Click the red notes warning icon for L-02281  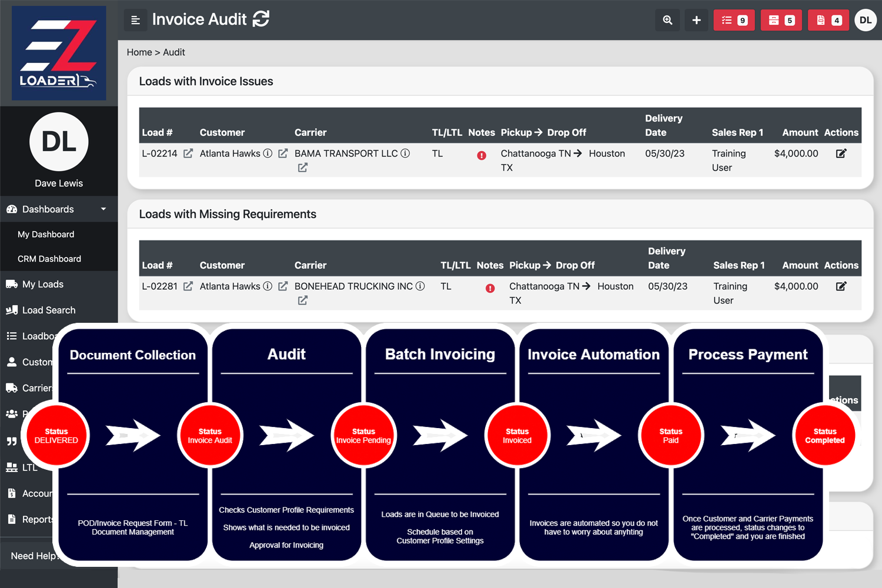tap(490, 288)
